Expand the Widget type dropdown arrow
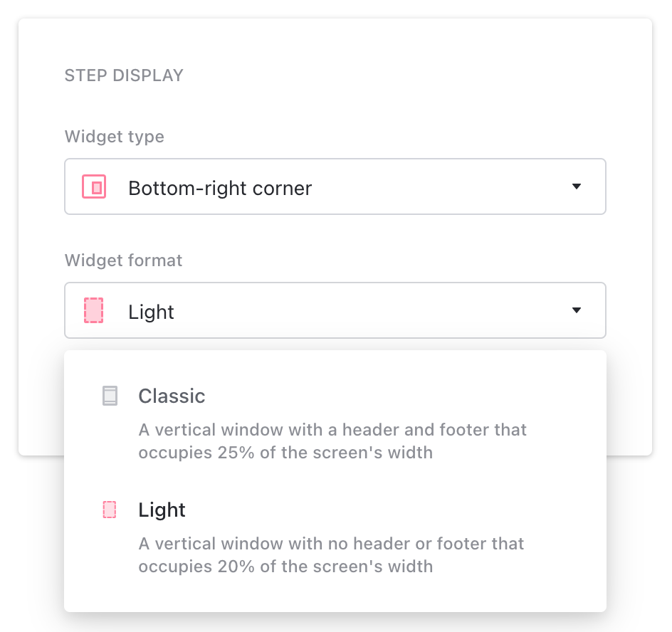 click(x=577, y=186)
